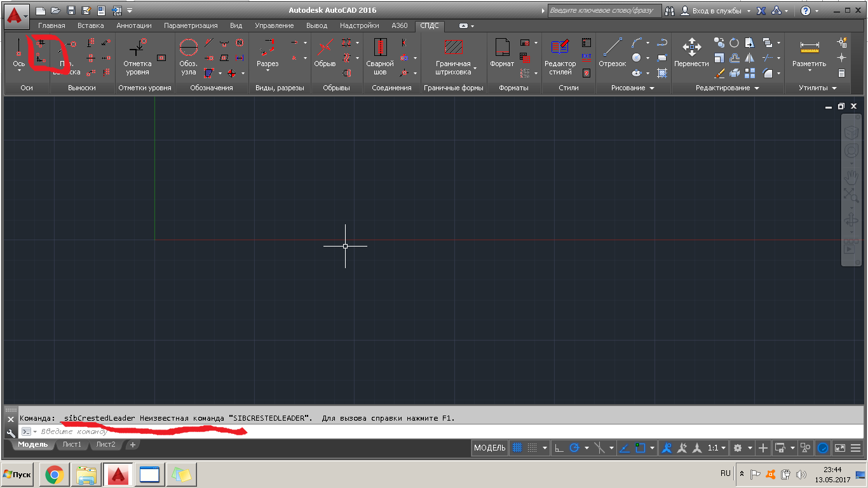This screenshot has height=488, width=868.
Task: Open ViewCube on the navigation bar
Action: click(x=851, y=132)
